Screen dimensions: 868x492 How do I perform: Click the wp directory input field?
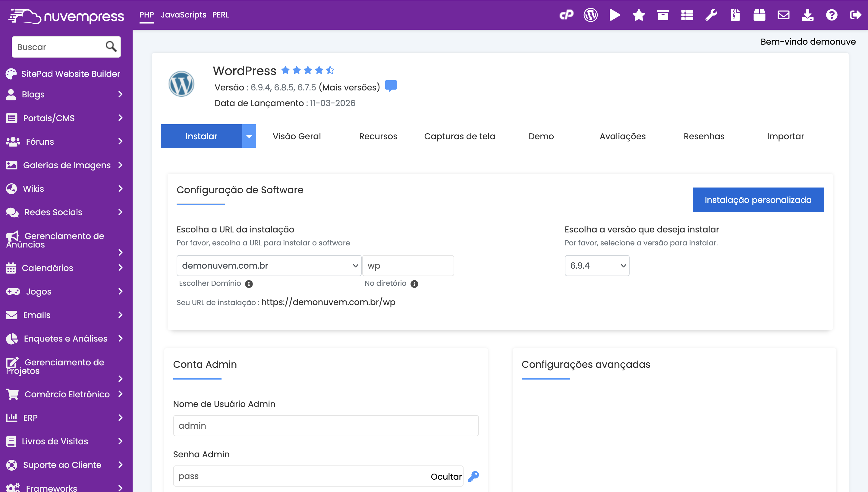pos(408,266)
